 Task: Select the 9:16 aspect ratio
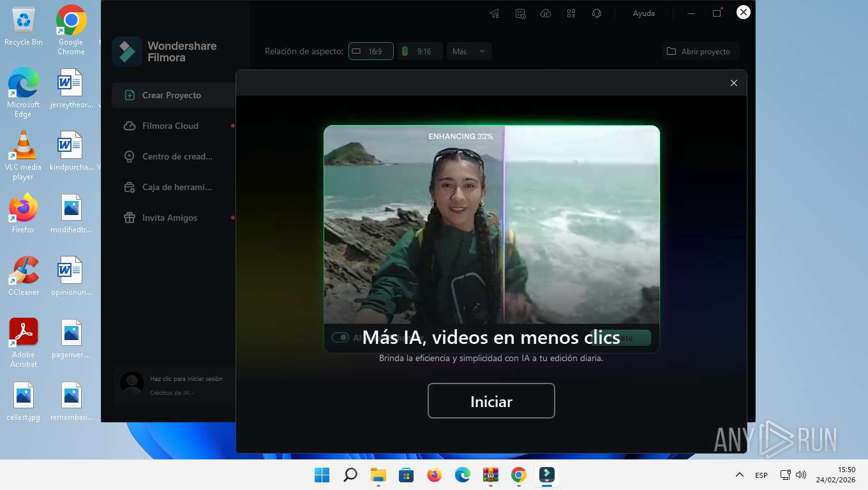(x=420, y=51)
